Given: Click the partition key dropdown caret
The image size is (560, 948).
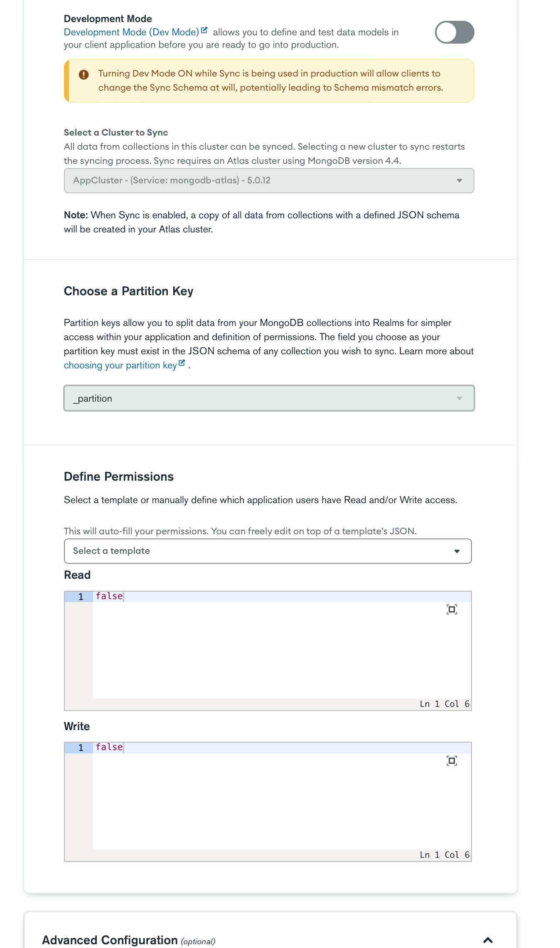Looking at the screenshot, I should point(459,398).
